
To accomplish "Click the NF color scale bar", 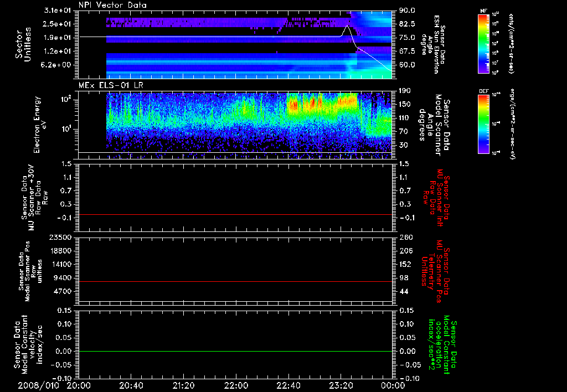I will tap(483, 44).
